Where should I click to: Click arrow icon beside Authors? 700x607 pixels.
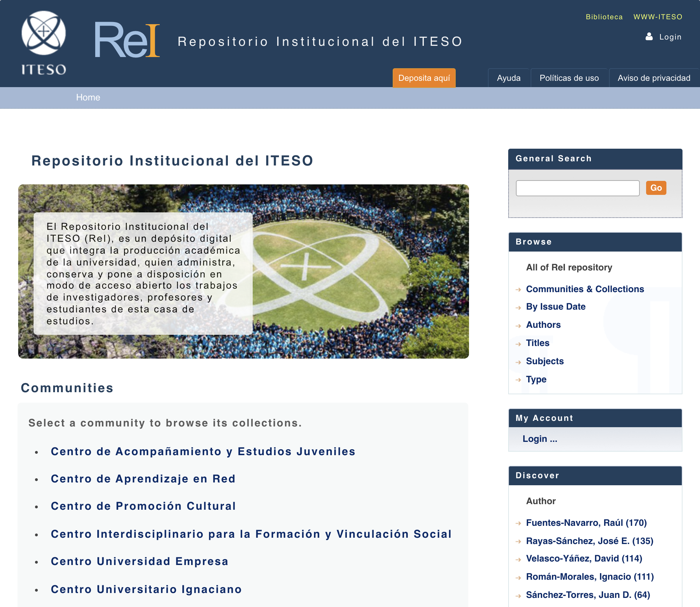point(518,326)
